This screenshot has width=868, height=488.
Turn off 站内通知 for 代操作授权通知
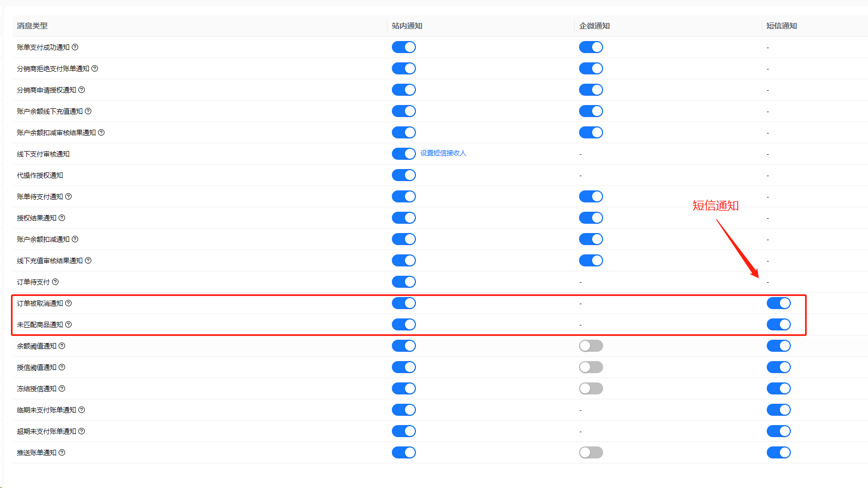(x=404, y=175)
